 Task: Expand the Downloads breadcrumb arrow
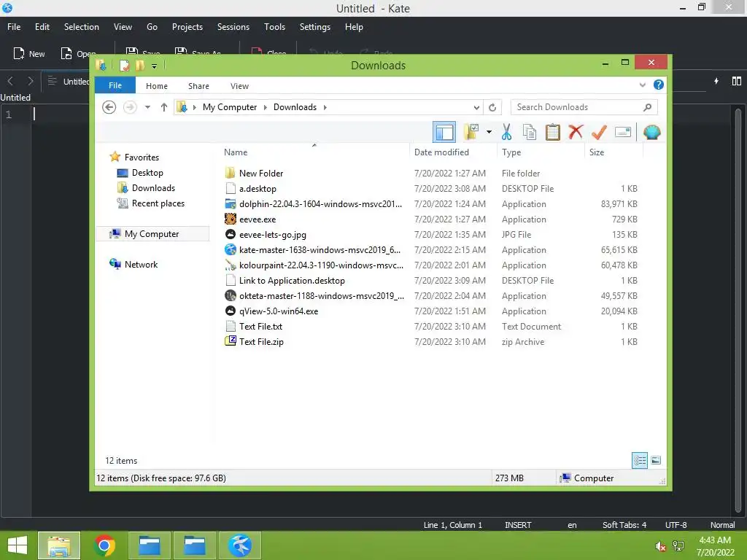pyautogui.click(x=325, y=107)
